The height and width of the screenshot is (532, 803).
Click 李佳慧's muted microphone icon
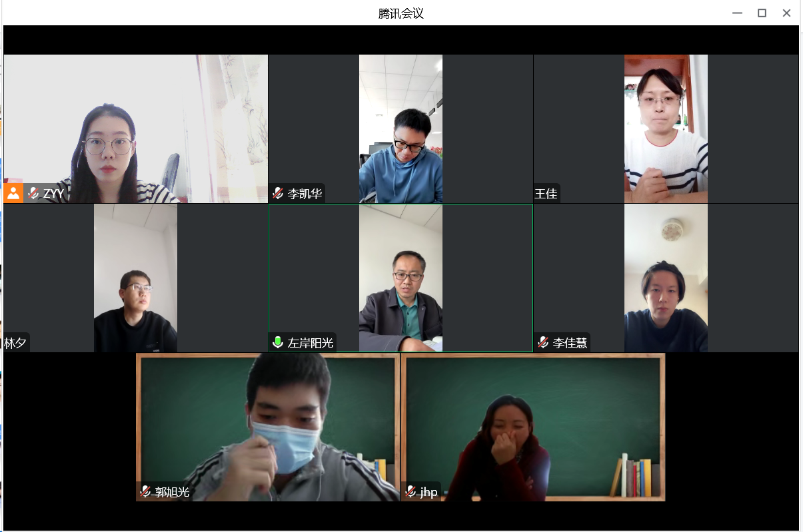[x=543, y=342]
